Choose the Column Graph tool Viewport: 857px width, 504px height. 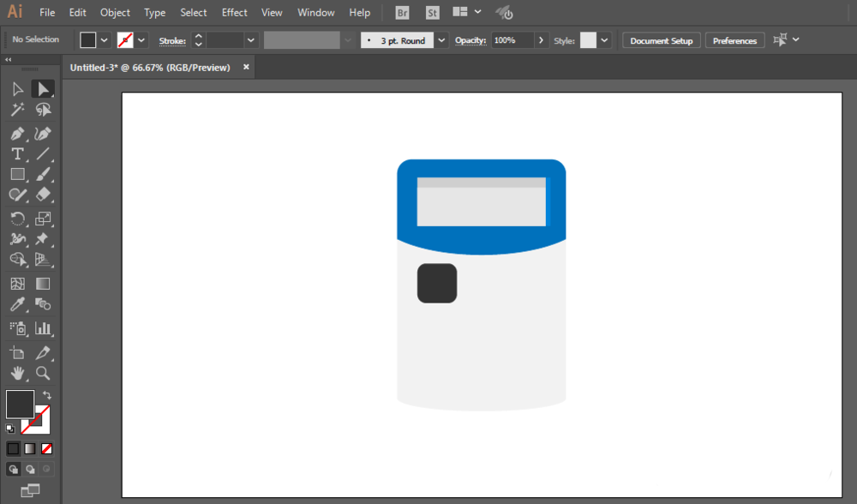tap(43, 328)
